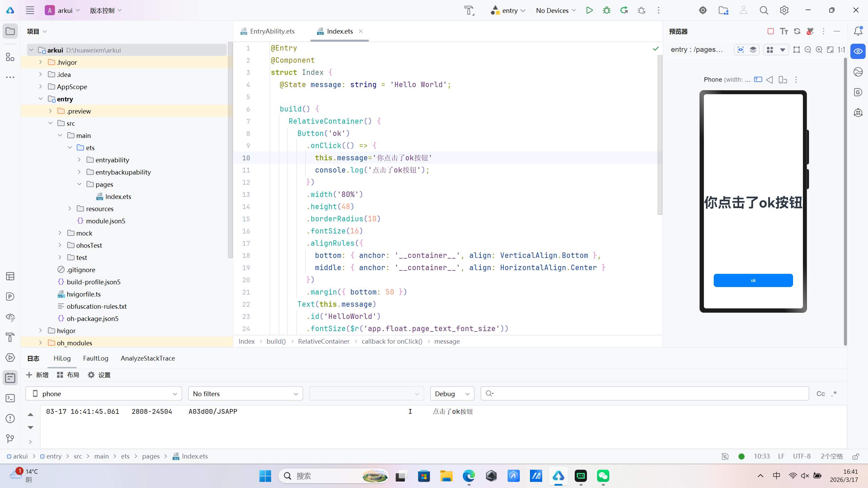Click the log search input field
Viewport: 868px width, 488px height.
(x=644, y=393)
